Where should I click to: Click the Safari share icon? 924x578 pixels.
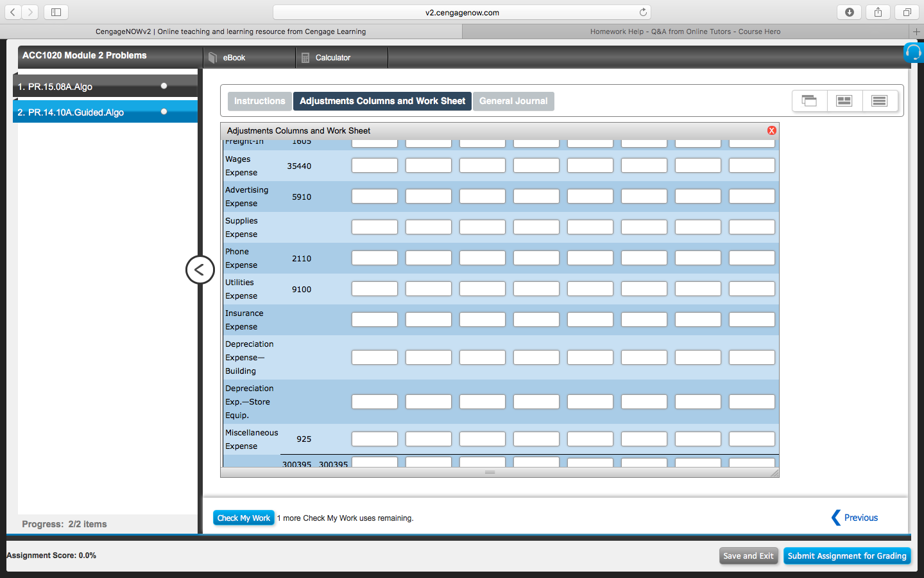[x=877, y=12]
